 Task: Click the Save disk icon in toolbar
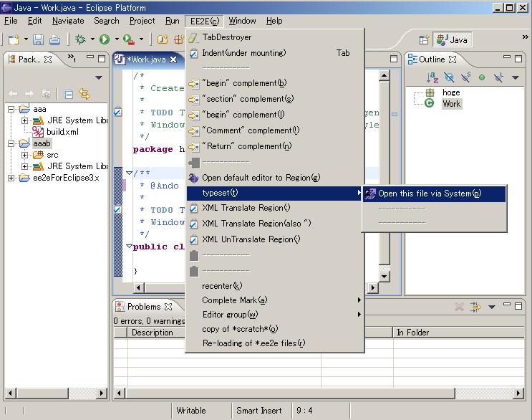(x=38, y=39)
